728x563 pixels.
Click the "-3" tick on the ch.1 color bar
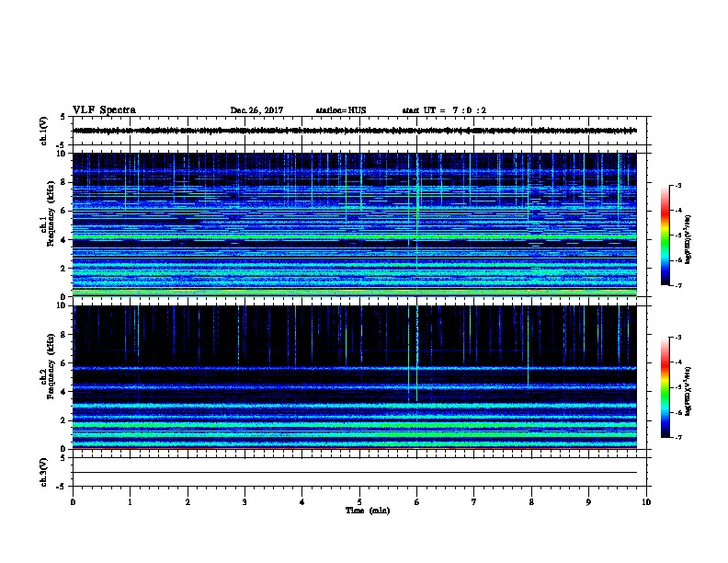(677, 185)
